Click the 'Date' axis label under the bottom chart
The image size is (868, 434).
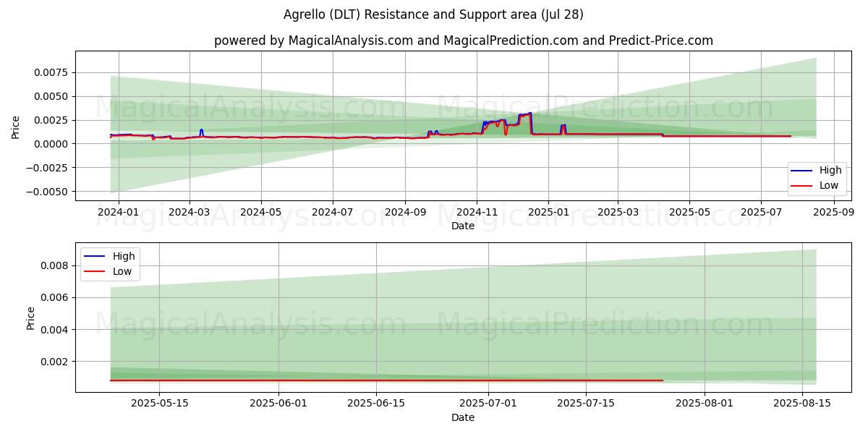click(x=463, y=417)
